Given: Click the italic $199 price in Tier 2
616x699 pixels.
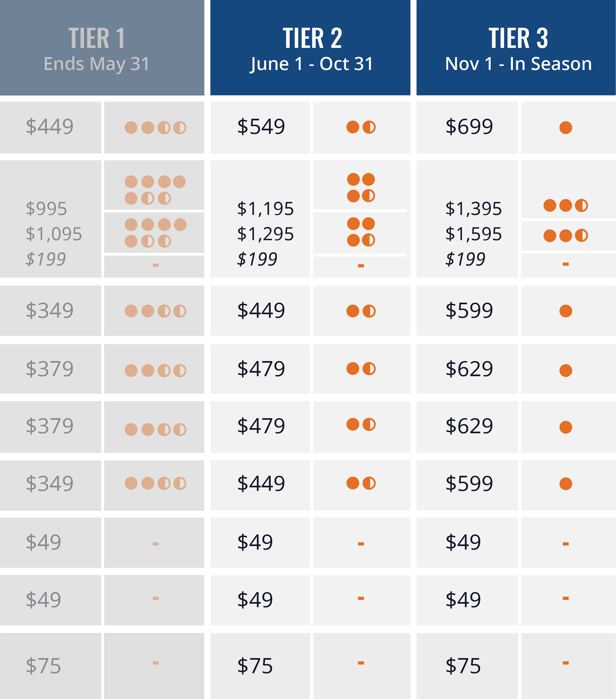Looking at the screenshot, I should pos(257,259).
